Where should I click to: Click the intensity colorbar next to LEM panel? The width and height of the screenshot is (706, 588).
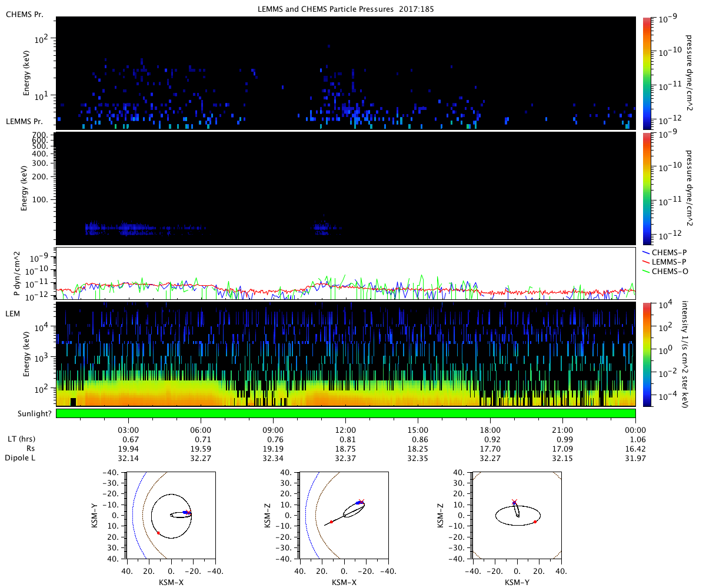coord(648,354)
